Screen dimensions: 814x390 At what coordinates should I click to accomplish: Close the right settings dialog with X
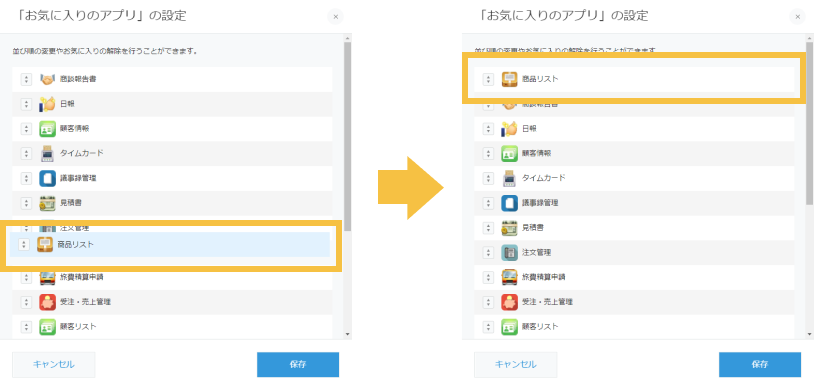797,17
